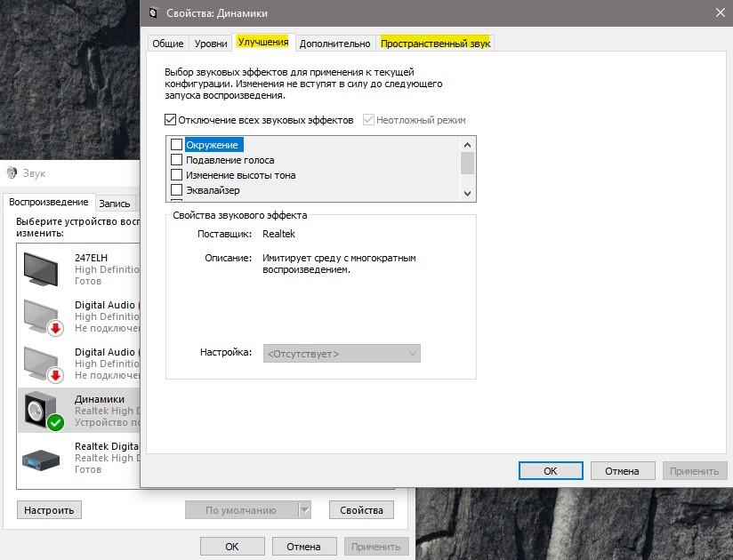Click Отмена in the Динамики properties dialog
The width and height of the screenshot is (733, 560).
coord(622,471)
